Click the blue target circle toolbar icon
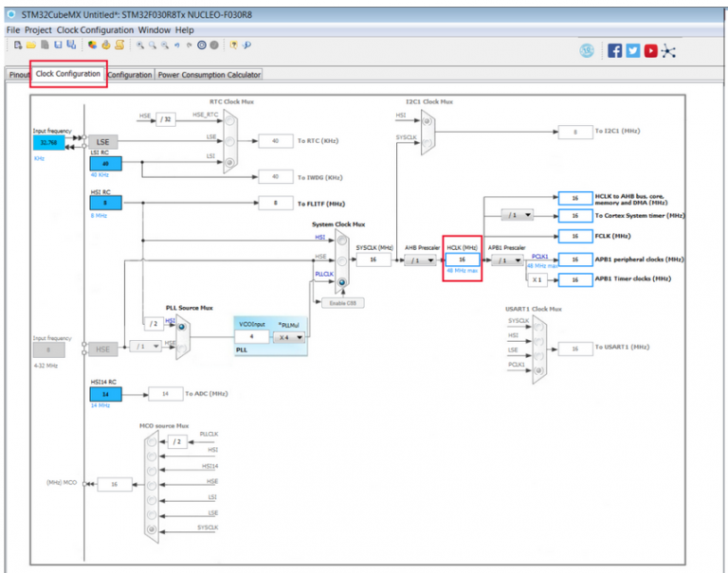Image resolution: width=728 pixels, height=573 pixels. click(202, 45)
